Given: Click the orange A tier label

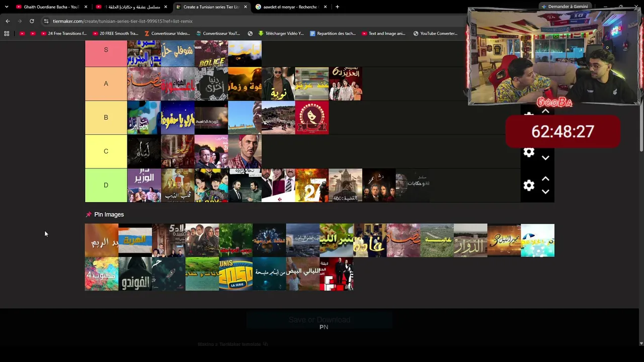Looking at the screenshot, I should coord(106,83).
